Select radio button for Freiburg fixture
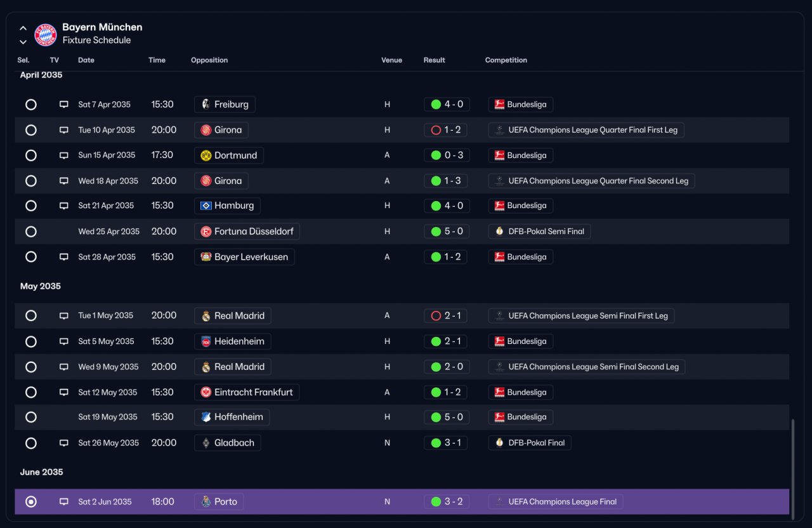 point(30,105)
